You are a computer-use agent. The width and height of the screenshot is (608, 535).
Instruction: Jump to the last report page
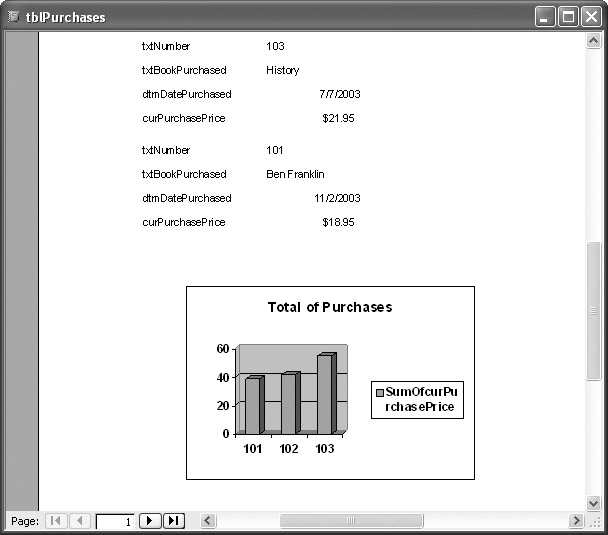click(174, 521)
